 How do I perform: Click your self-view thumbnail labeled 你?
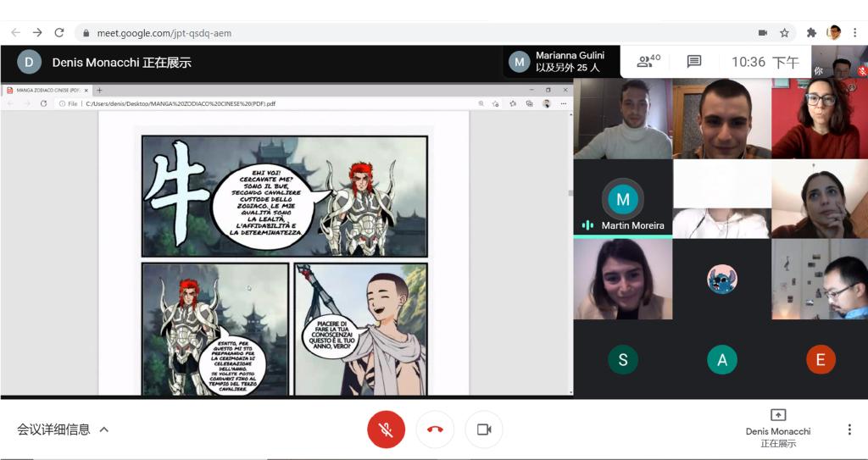(839, 62)
